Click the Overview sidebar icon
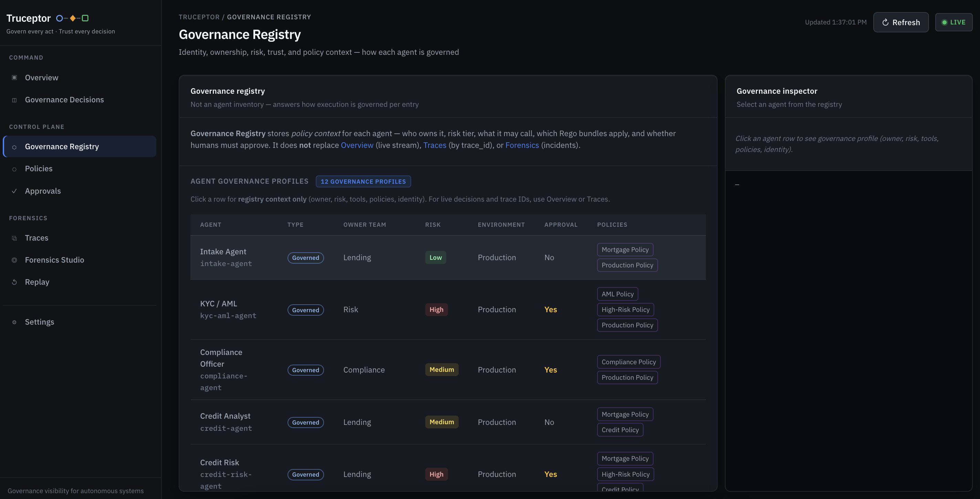 click(x=14, y=78)
